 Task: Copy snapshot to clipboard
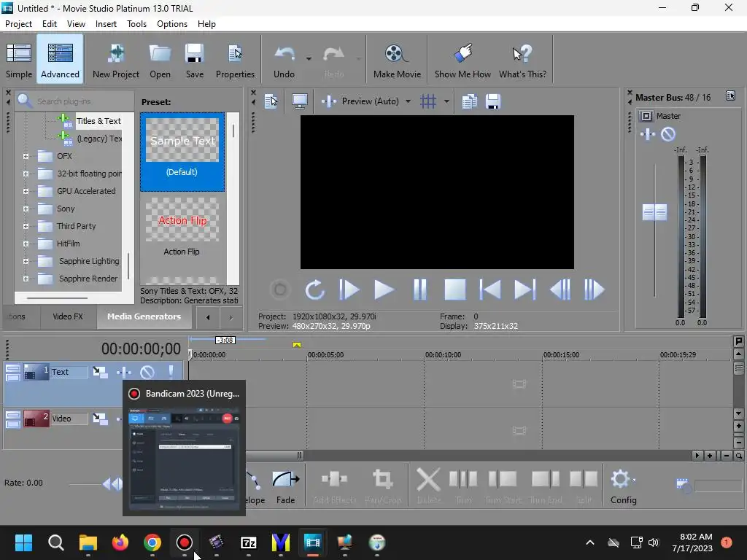(x=469, y=101)
